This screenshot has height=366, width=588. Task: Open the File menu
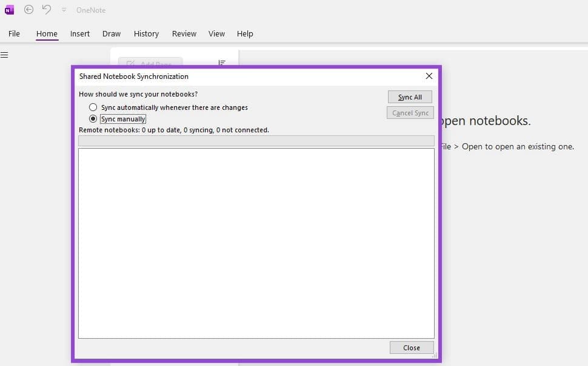pos(13,33)
